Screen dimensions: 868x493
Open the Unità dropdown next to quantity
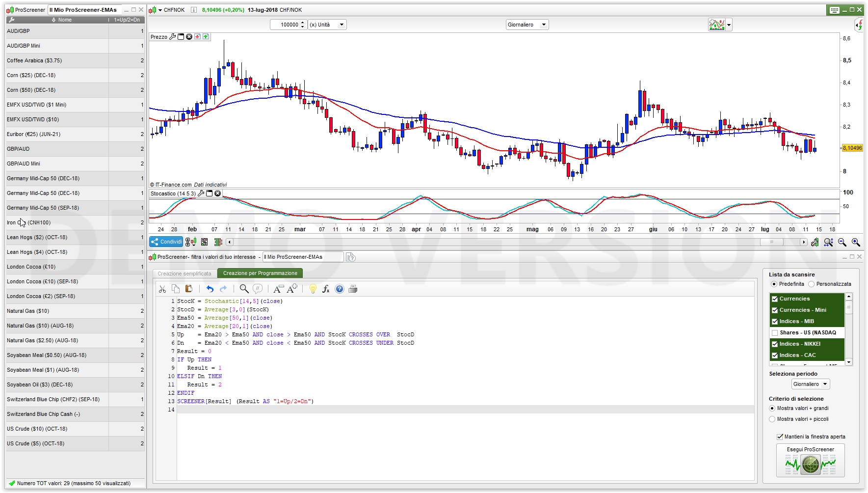327,25
